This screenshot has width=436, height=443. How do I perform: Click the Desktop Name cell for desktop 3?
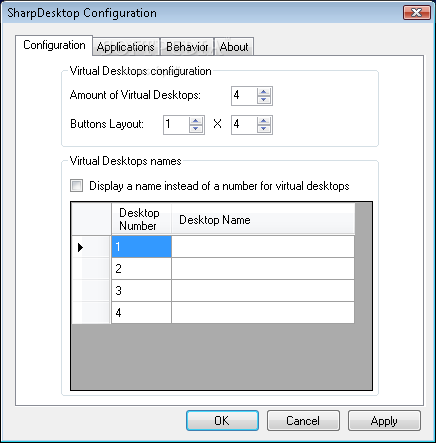[x=263, y=291]
